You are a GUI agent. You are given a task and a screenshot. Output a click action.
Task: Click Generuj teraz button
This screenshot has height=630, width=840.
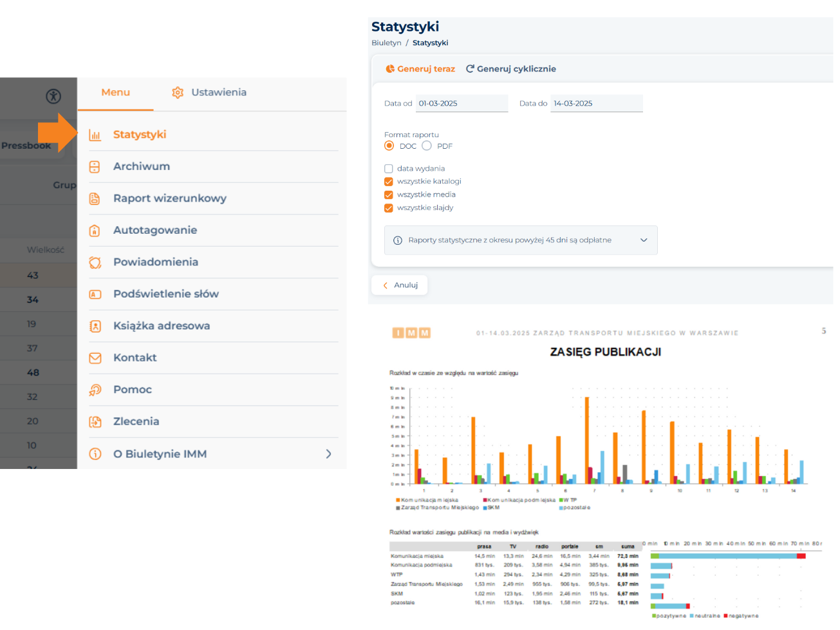click(420, 69)
